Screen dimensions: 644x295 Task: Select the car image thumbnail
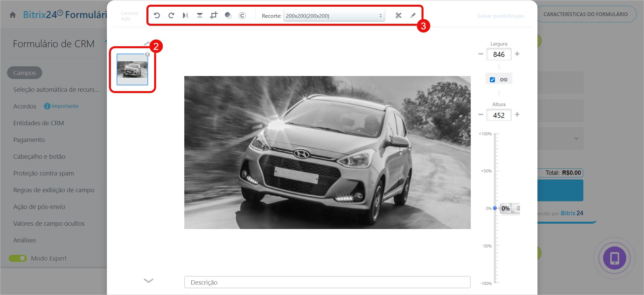tap(132, 69)
